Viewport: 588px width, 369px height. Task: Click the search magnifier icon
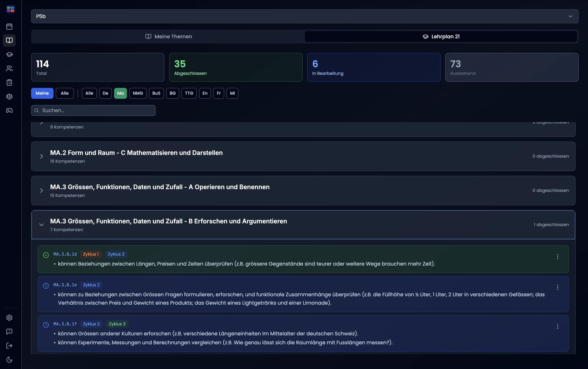point(37,111)
